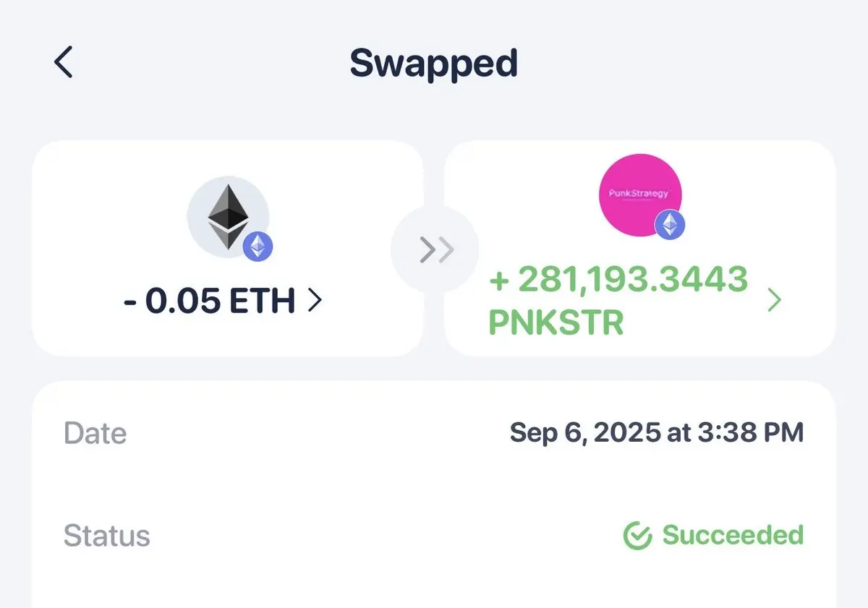
Task: Click network badge on the ETH logo
Action: (258, 247)
